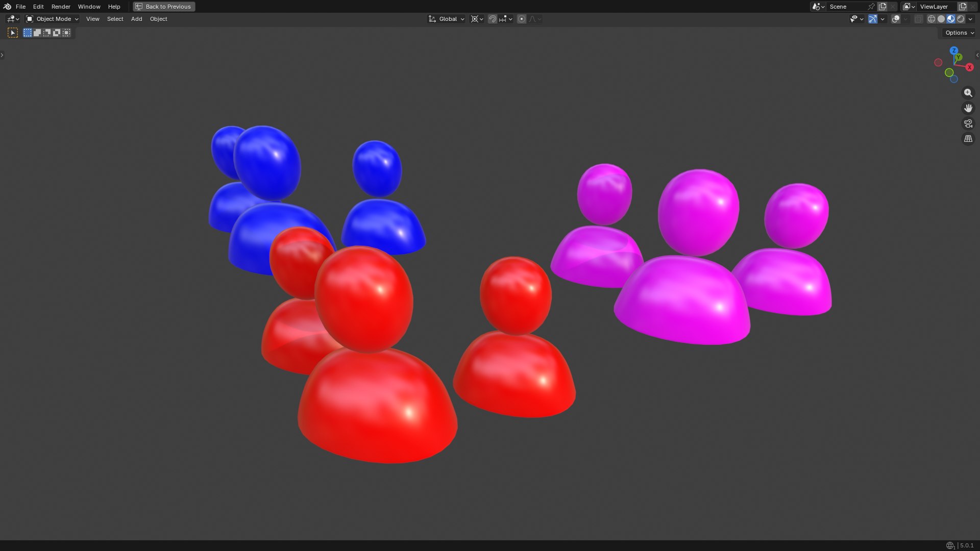Toggle proportional editing
This screenshot has width=980, height=551.
coord(522,19)
